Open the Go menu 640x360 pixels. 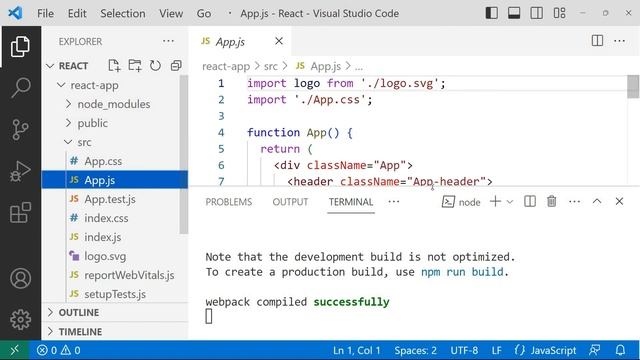coord(204,13)
